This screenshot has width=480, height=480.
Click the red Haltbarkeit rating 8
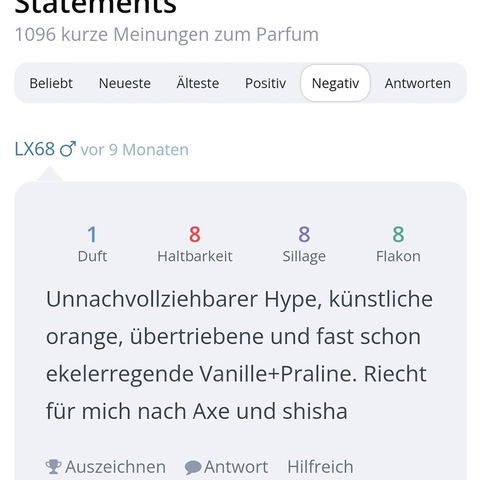(x=195, y=234)
